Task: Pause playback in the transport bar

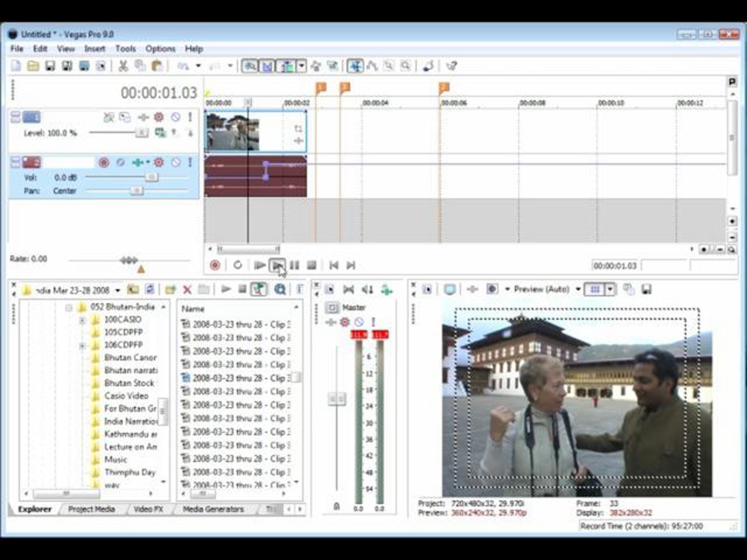Action: tap(294, 265)
